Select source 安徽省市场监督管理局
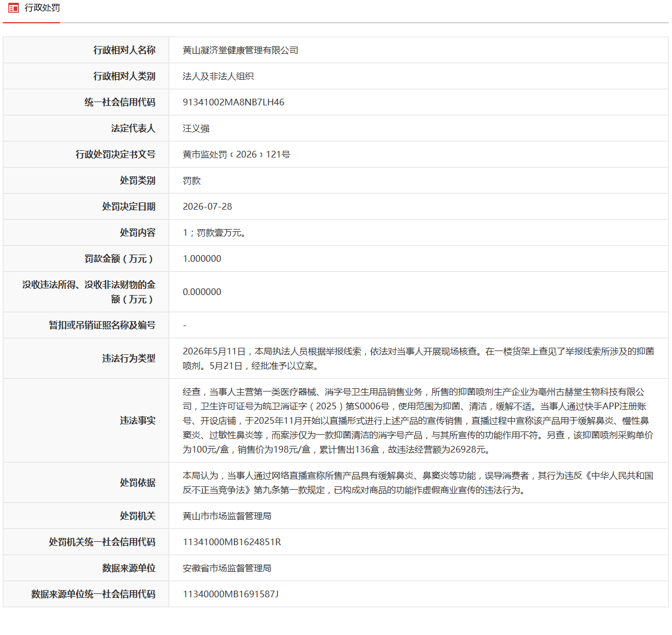 click(227, 568)
